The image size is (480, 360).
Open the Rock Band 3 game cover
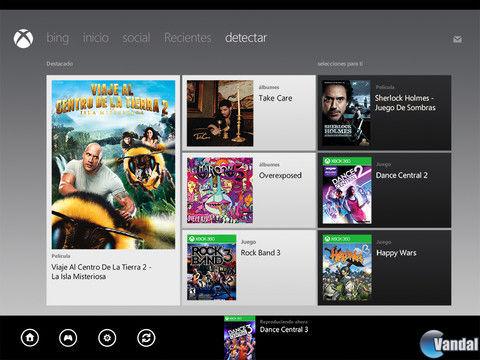(211, 267)
